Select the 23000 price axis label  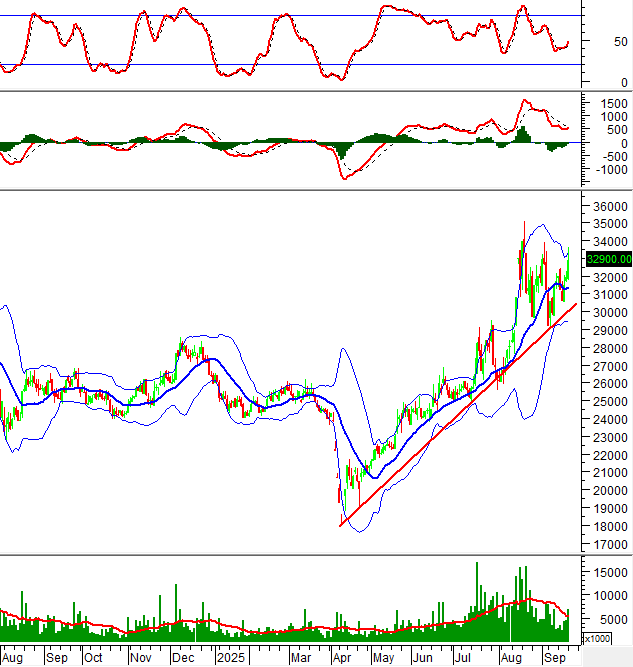[x=610, y=437]
